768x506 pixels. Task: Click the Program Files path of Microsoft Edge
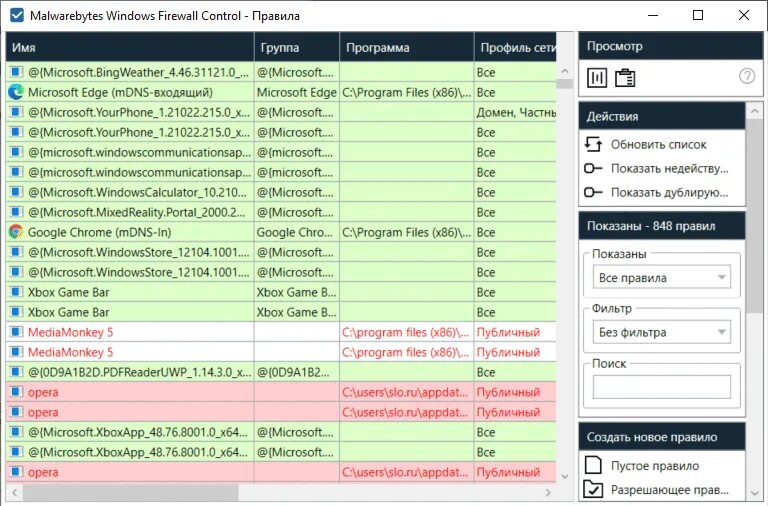[407, 93]
